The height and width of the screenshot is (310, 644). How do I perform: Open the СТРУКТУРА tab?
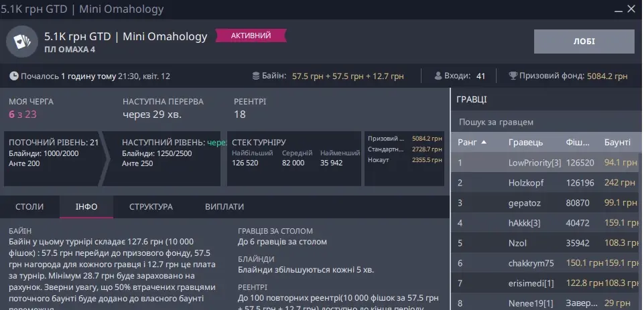pos(151,207)
